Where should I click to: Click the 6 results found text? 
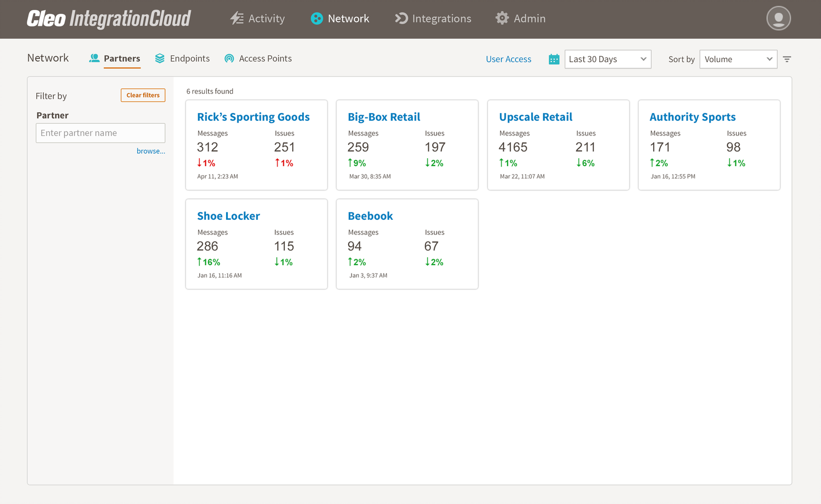210,91
